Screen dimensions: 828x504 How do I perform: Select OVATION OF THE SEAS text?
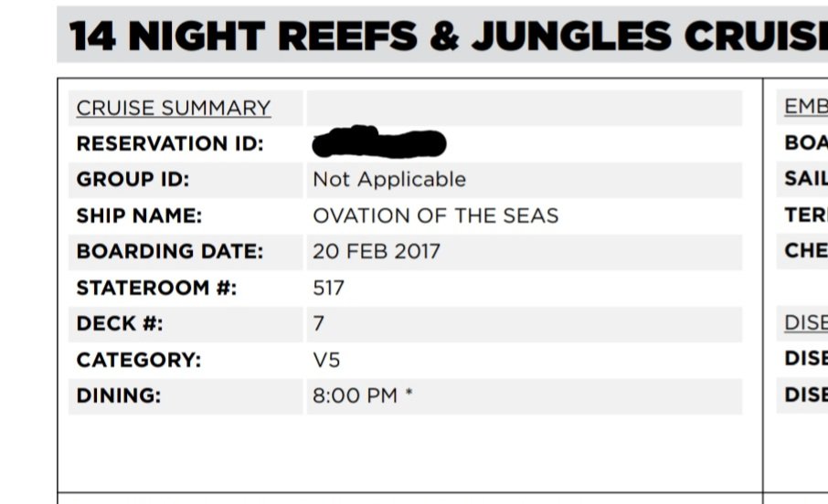coord(436,215)
